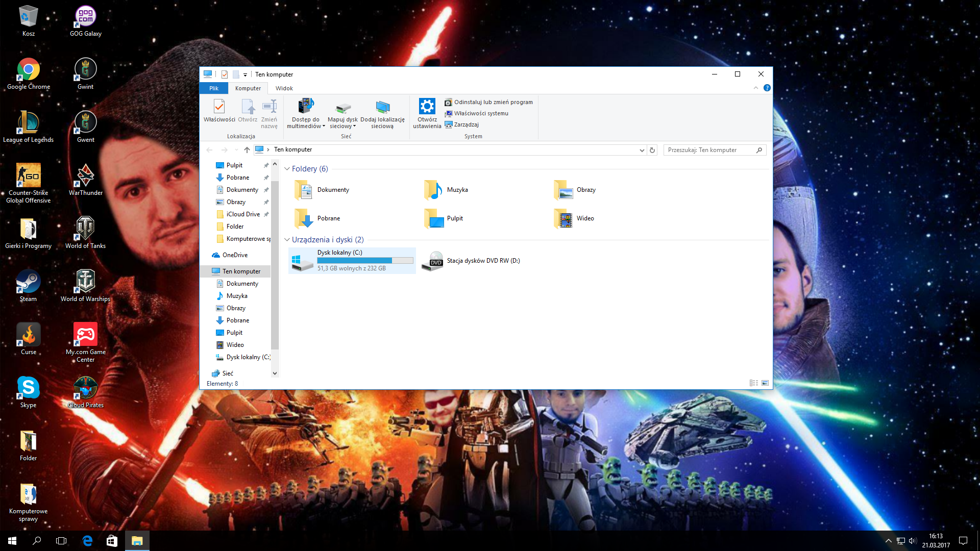This screenshot has width=980, height=551.
Task: Click Odinstaluj lub zmień program
Action: tap(488, 102)
